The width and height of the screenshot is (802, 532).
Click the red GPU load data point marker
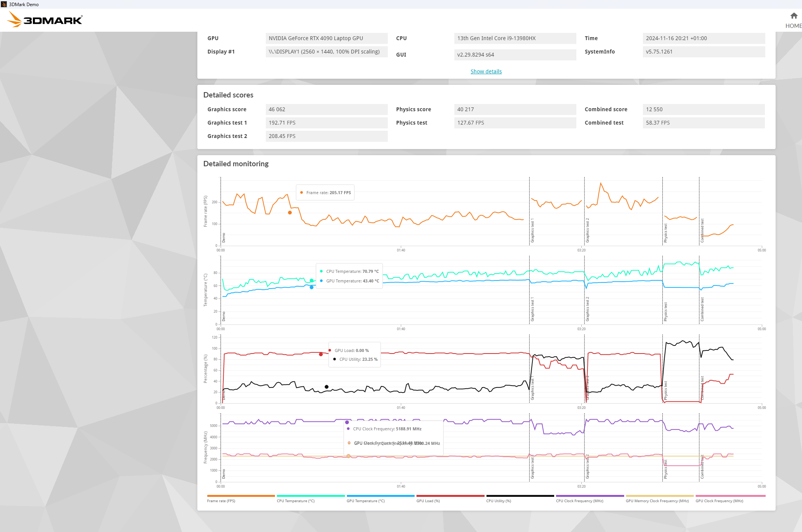[x=321, y=354]
